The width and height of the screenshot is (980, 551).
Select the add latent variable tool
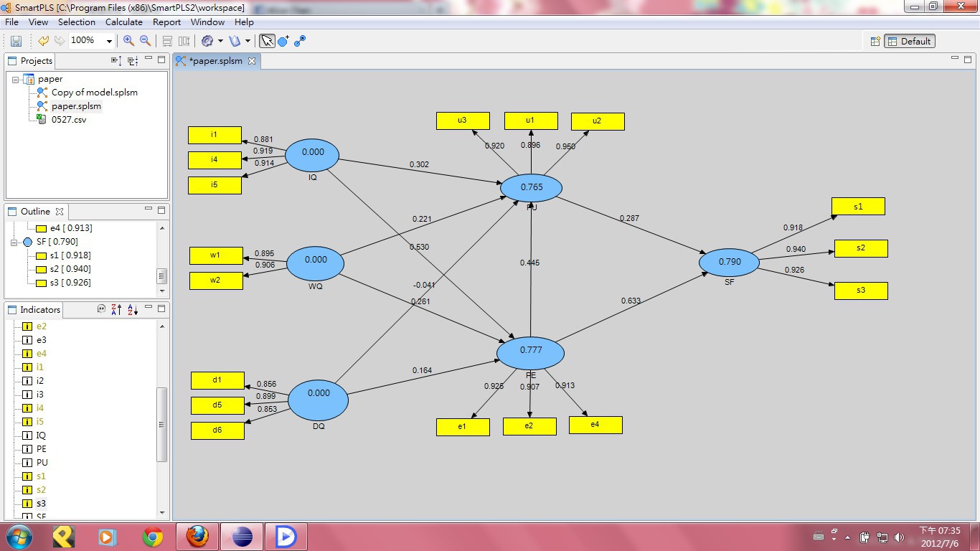283,41
